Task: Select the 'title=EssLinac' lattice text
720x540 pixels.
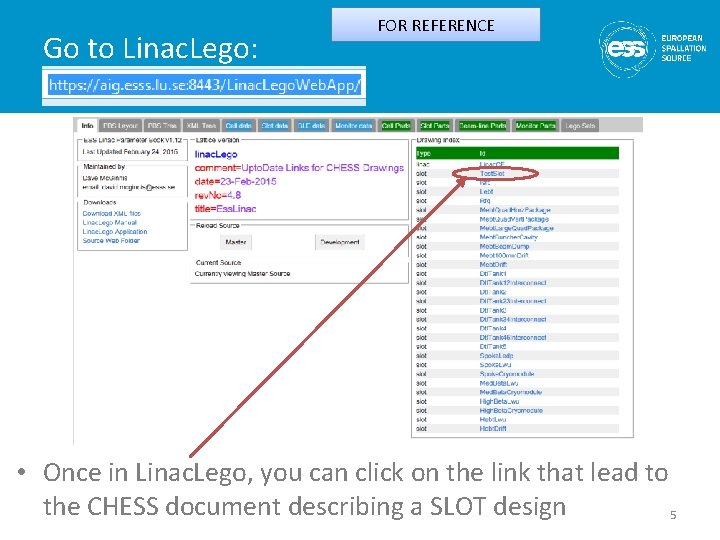Action: point(225,209)
